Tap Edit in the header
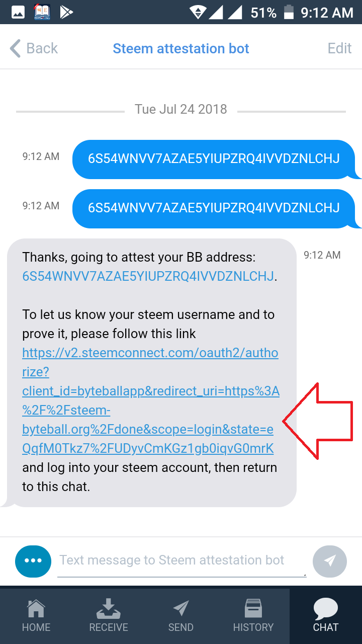The height and width of the screenshot is (644, 362). point(339,48)
